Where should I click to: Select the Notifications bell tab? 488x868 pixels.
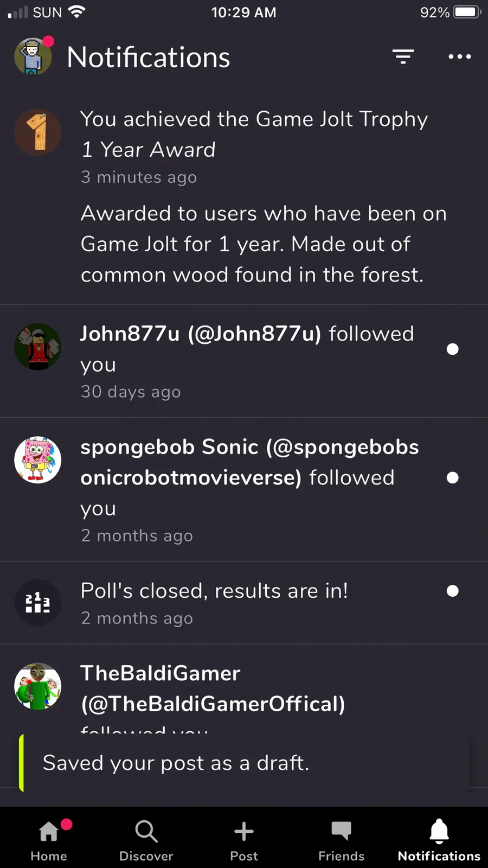(x=439, y=839)
